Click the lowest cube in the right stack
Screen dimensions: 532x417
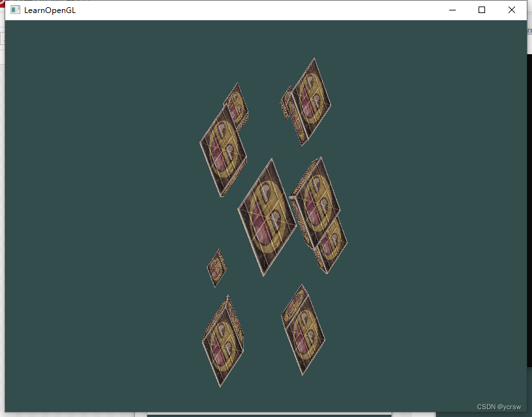click(329, 248)
